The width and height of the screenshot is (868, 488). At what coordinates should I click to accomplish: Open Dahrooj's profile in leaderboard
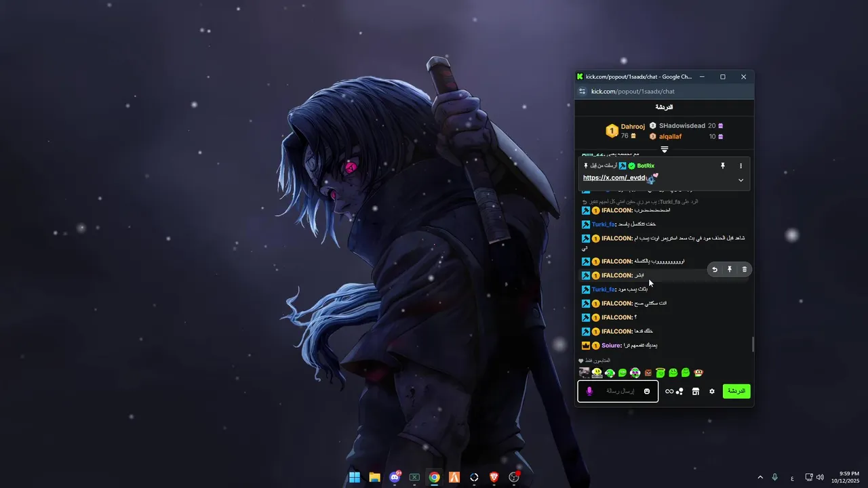click(x=633, y=126)
